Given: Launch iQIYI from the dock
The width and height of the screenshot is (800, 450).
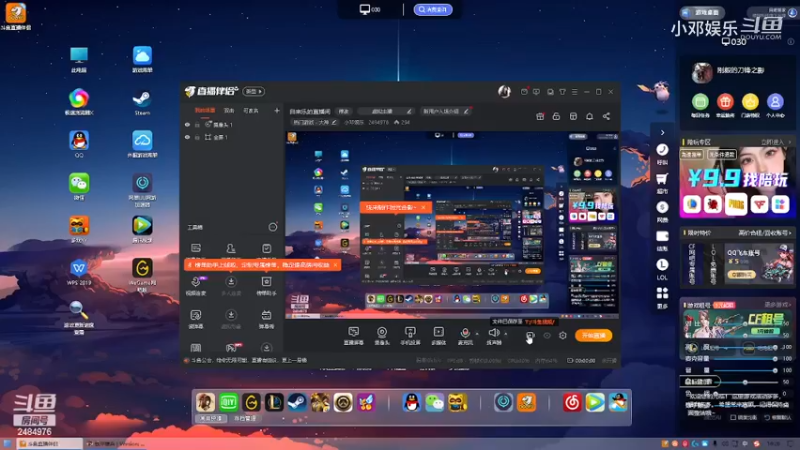Looking at the screenshot, I should 229,403.
